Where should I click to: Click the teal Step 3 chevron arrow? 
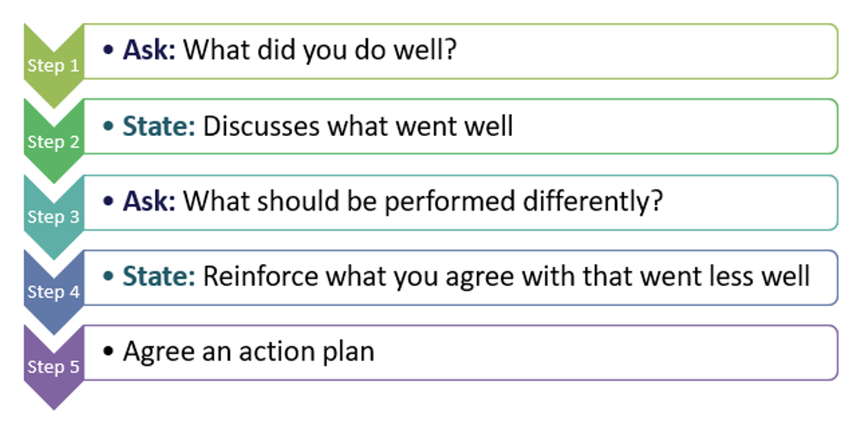click(53, 217)
